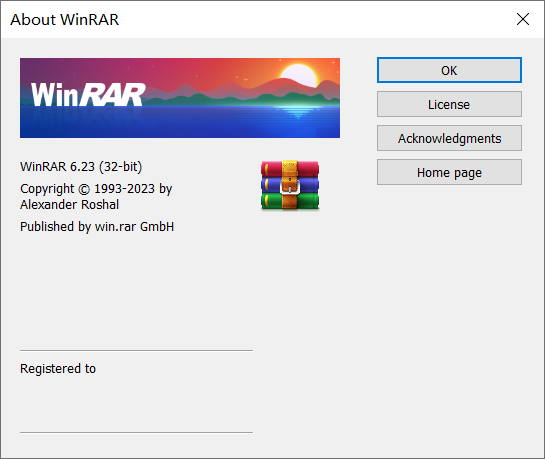The image size is (545, 459).
Task: Click the WinRAR sunset banner image
Action: click(180, 98)
